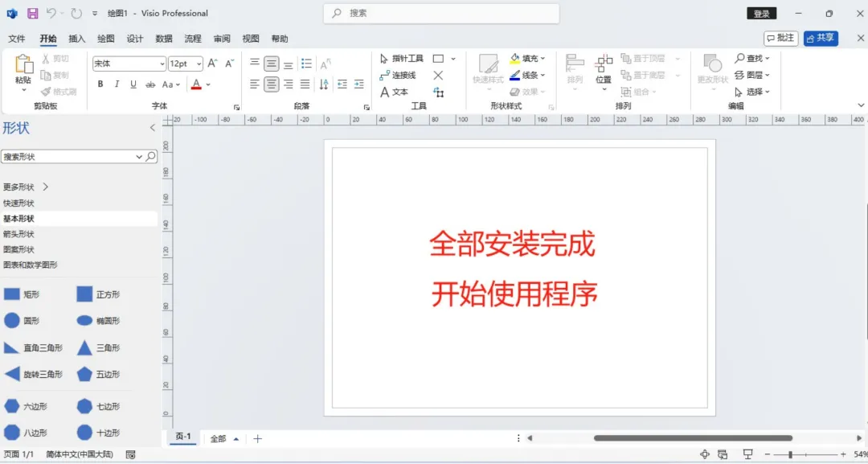Switch to the 绘图 ribbon tab
The height and width of the screenshot is (464, 868).
click(x=106, y=39)
